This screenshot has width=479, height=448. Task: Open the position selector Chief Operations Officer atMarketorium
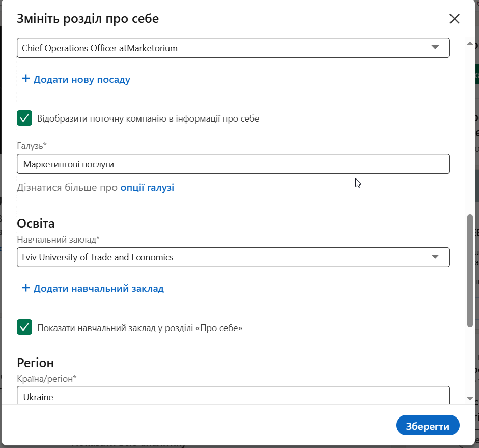(x=224, y=48)
